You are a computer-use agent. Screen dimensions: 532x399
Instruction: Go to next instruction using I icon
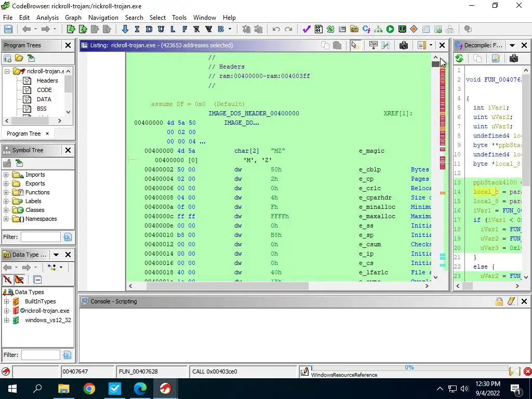(x=137, y=29)
